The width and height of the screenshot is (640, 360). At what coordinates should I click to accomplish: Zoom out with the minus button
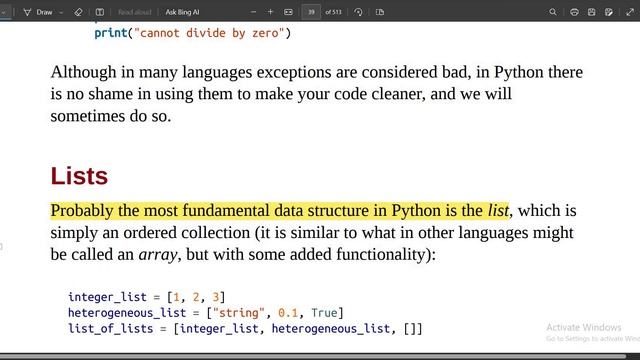253,12
